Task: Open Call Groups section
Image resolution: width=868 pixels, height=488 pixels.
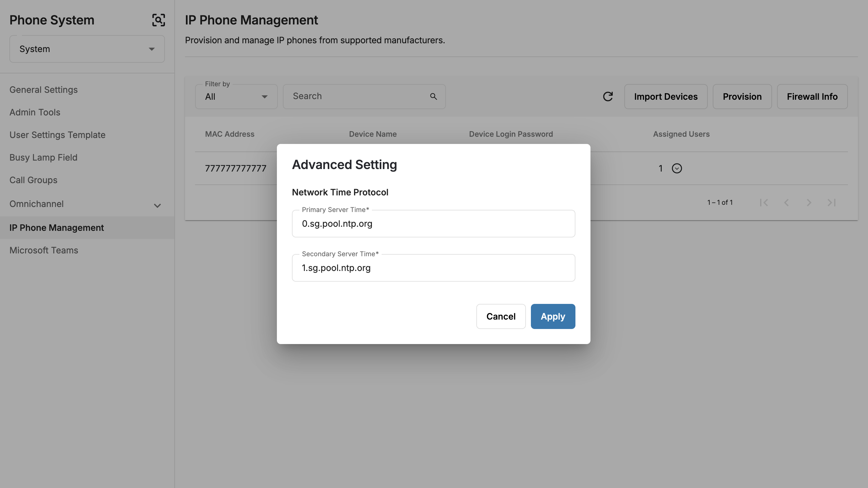Action: point(33,180)
